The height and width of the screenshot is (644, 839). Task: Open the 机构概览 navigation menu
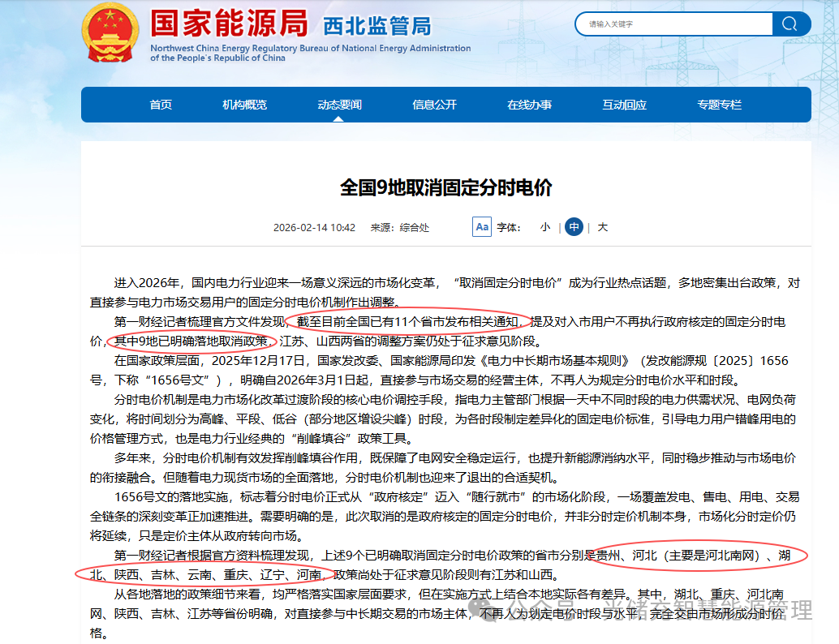247,105
